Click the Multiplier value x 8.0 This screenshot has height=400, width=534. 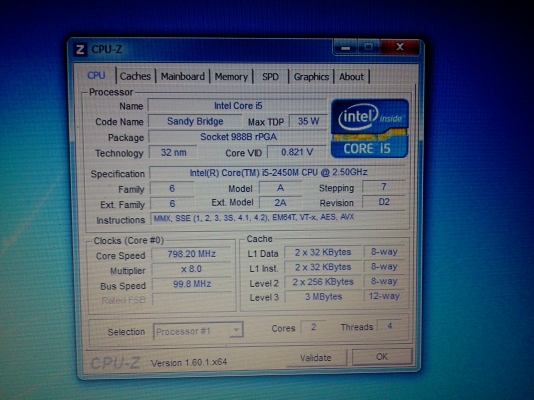[x=191, y=269]
